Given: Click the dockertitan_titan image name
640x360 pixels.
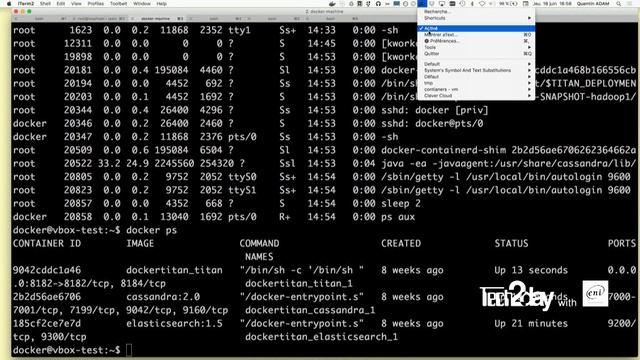Looking at the screenshot, I should [174, 270].
